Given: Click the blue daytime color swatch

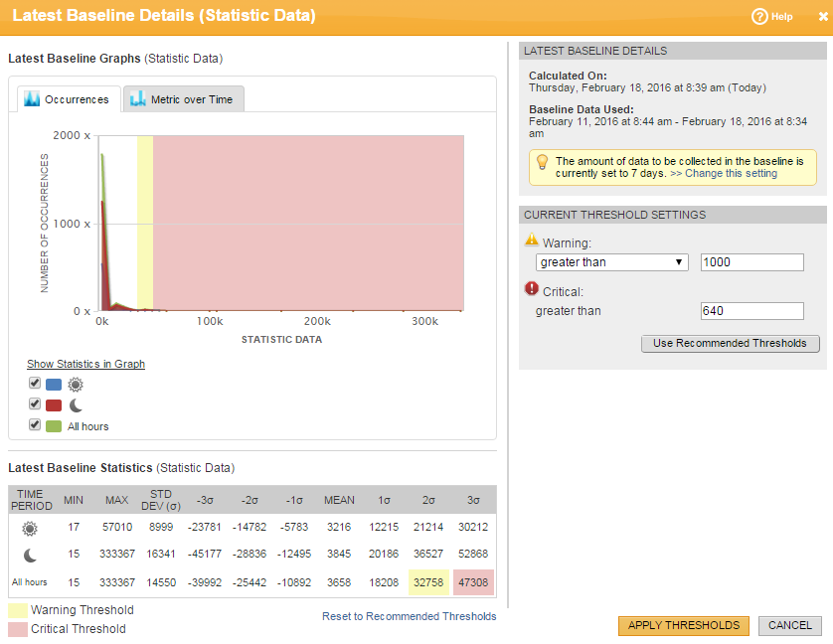Looking at the screenshot, I should (54, 385).
